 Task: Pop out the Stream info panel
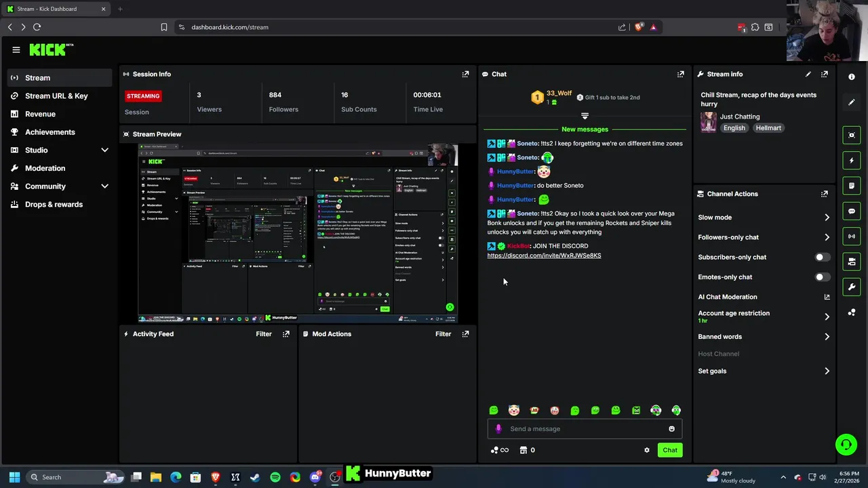(x=825, y=74)
